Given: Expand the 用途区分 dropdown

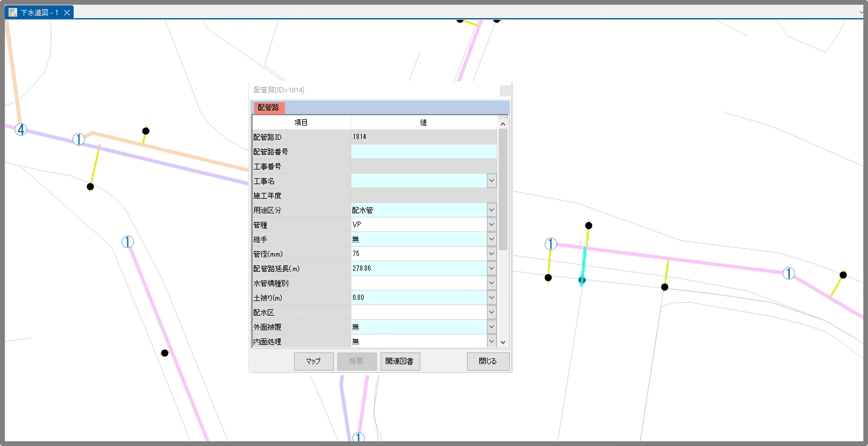Looking at the screenshot, I should pyautogui.click(x=492, y=210).
